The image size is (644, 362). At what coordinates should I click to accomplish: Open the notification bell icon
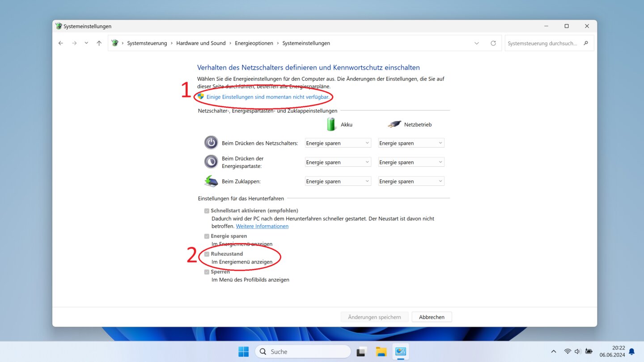pos(632,352)
